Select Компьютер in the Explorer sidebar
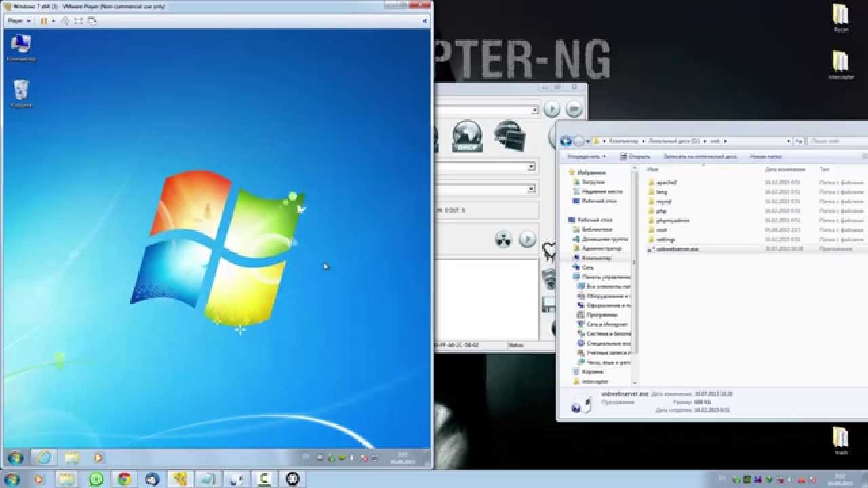 [596, 258]
